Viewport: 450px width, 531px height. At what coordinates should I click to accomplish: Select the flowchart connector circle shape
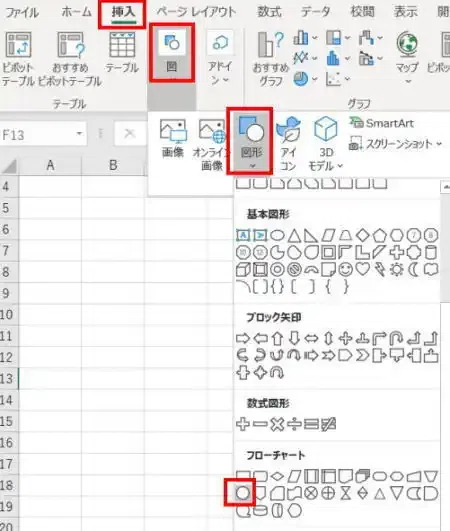(243, 493)
